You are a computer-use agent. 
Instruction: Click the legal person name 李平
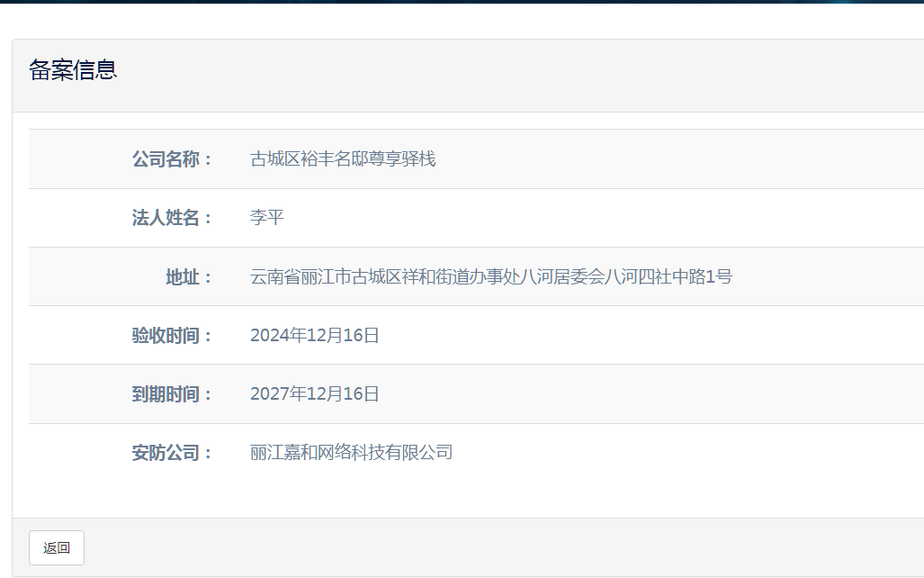tap(267, 218)
